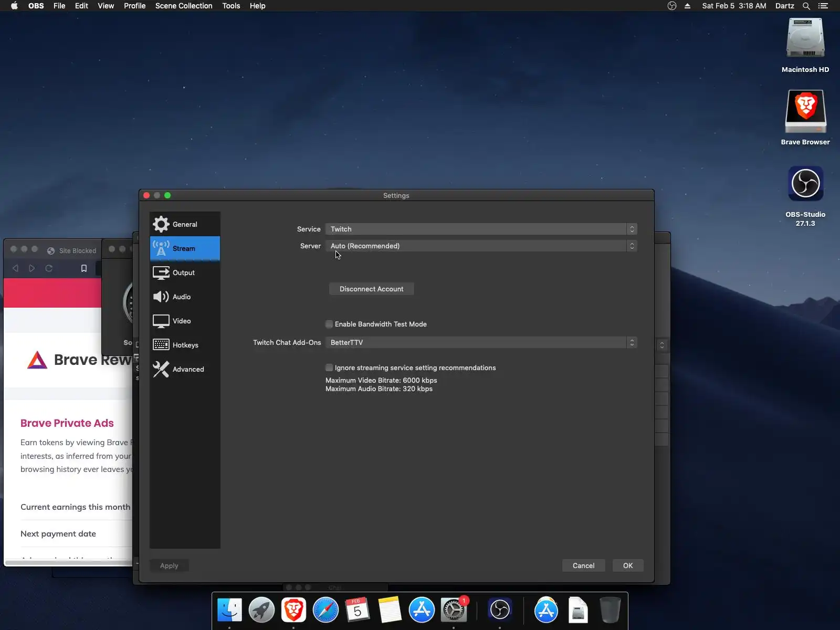The width and height of the screenshot is (840, 630).
Task: Click reload icon in Brave window
Action: coord(49,268)
